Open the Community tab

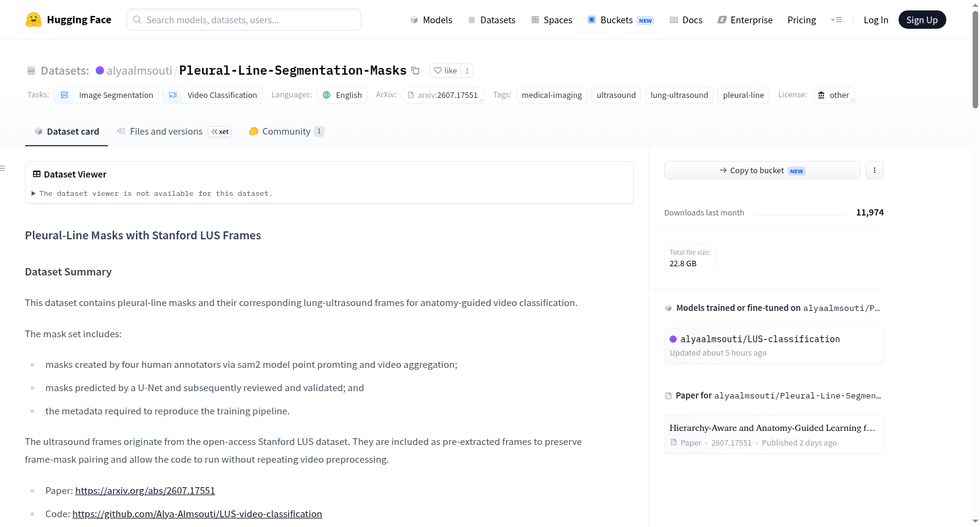click(x=286, y=132)
